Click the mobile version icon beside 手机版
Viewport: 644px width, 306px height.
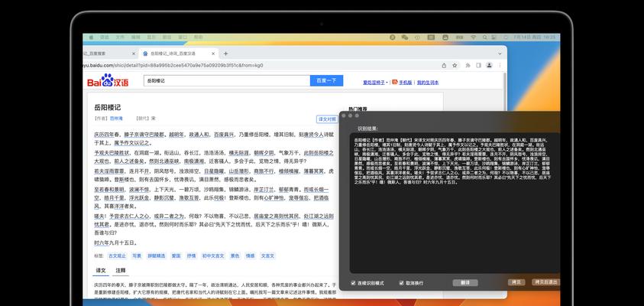395,82
